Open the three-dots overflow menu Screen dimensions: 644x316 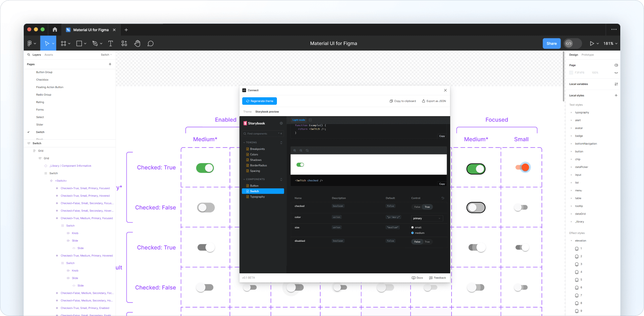(x=614, y=29)
